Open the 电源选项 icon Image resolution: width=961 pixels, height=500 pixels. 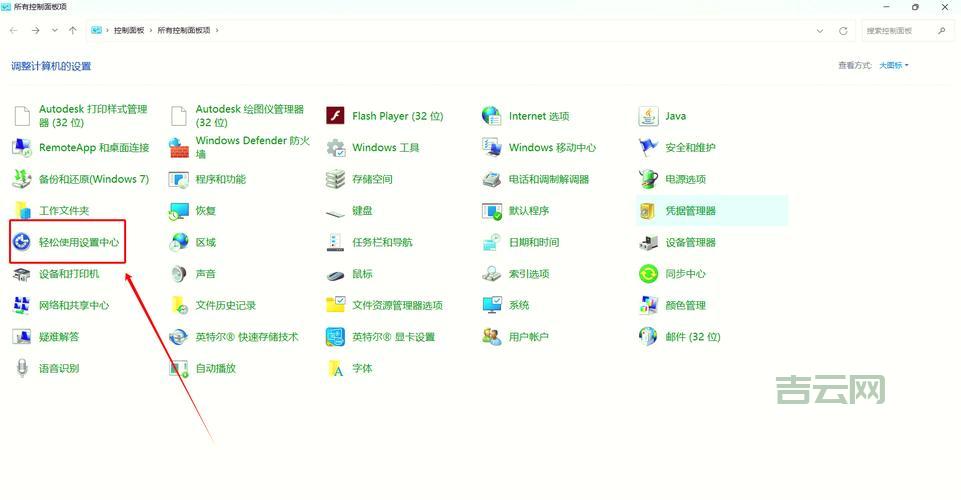point(648,179)
